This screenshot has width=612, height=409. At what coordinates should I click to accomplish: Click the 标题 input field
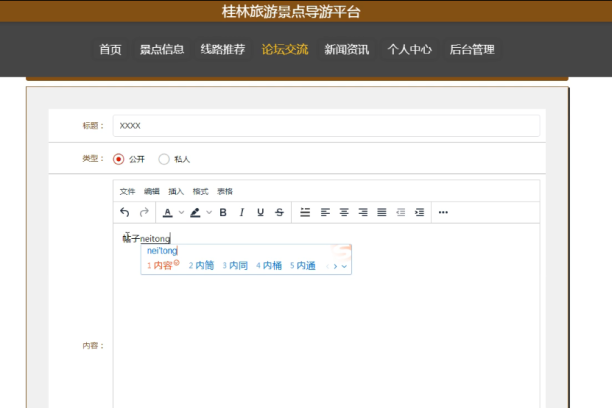[x=326, y=126]
